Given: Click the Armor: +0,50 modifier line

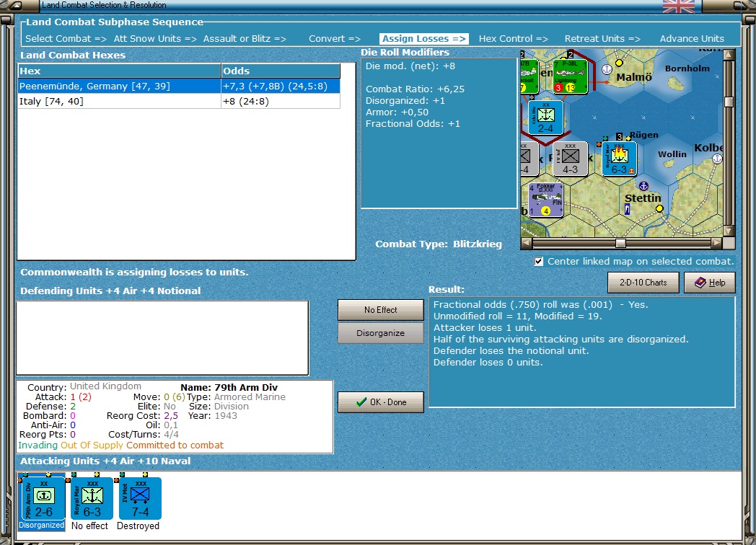Looking at the screenshot, I should pyautogui.click(x=397, y=112).
